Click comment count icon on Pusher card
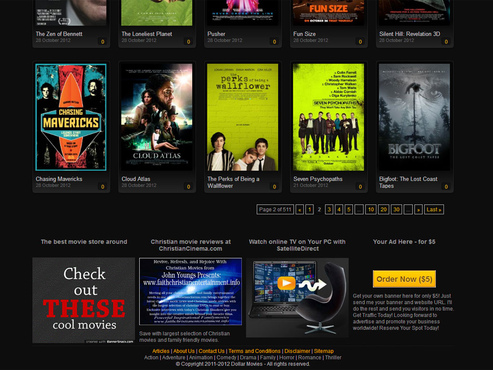This screenshot has width=493, height=370. (x=274, y=42)
